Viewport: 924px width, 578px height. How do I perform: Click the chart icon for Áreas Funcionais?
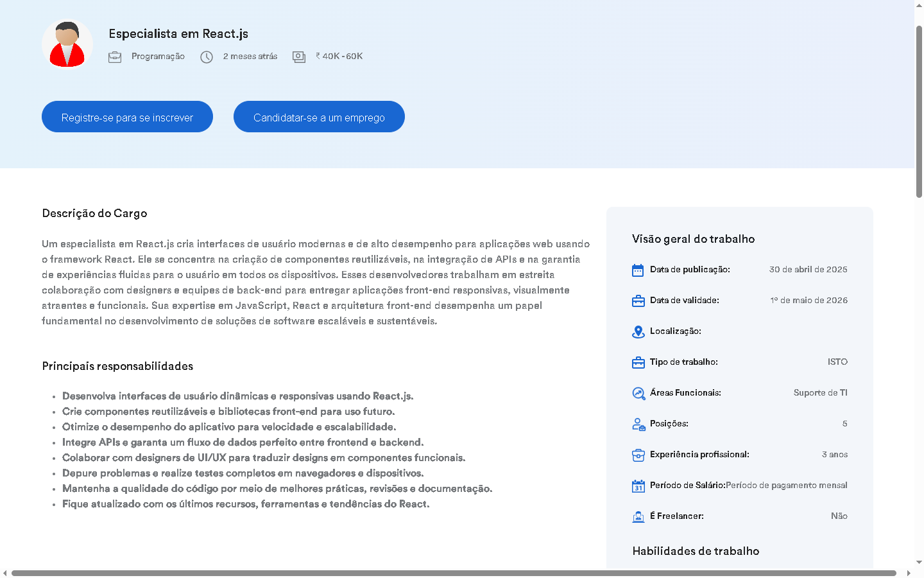638,394
